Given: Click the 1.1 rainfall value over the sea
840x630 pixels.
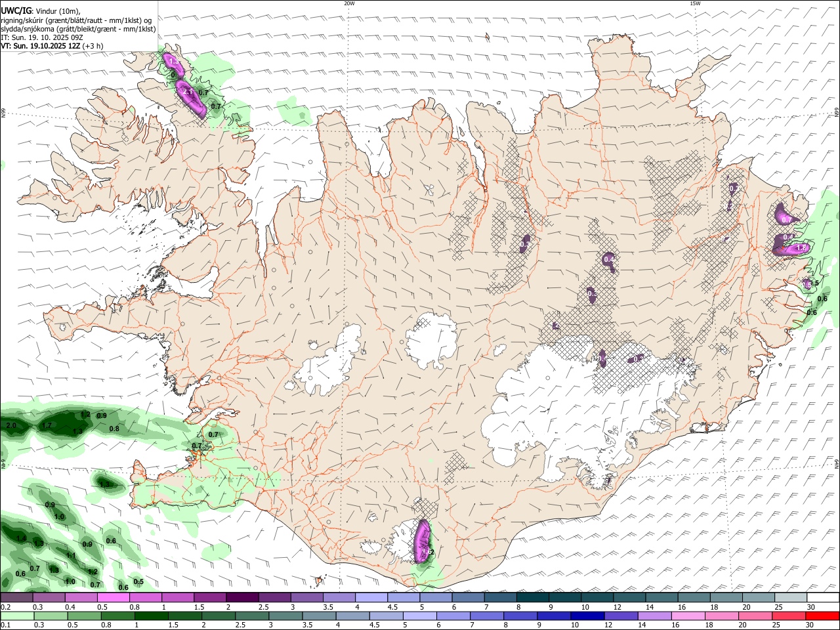Looking at the screenshot, I should point(72,555).
